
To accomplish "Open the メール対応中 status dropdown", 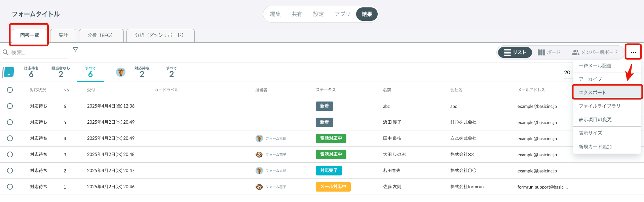I will (333, 187).
